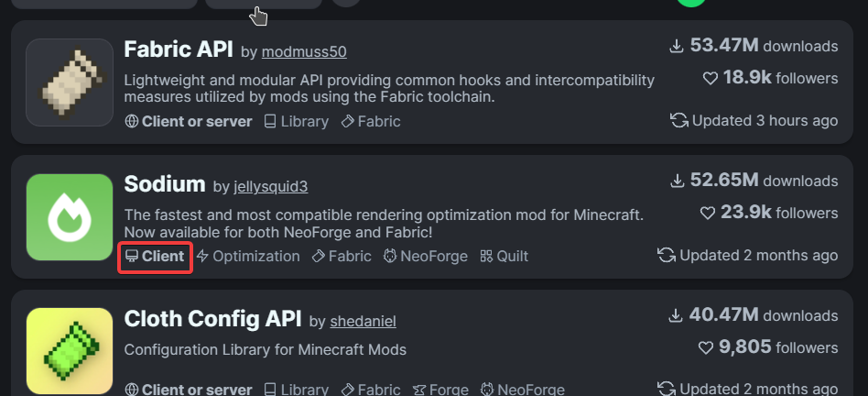Click the Optimization lightning icon on Sodium
The height and width of the screenshot is (396, 868).
[x=203, y=257]
